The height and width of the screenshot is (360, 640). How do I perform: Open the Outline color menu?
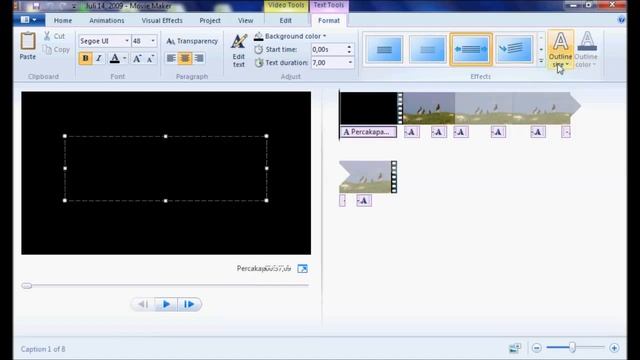[586, 50]
